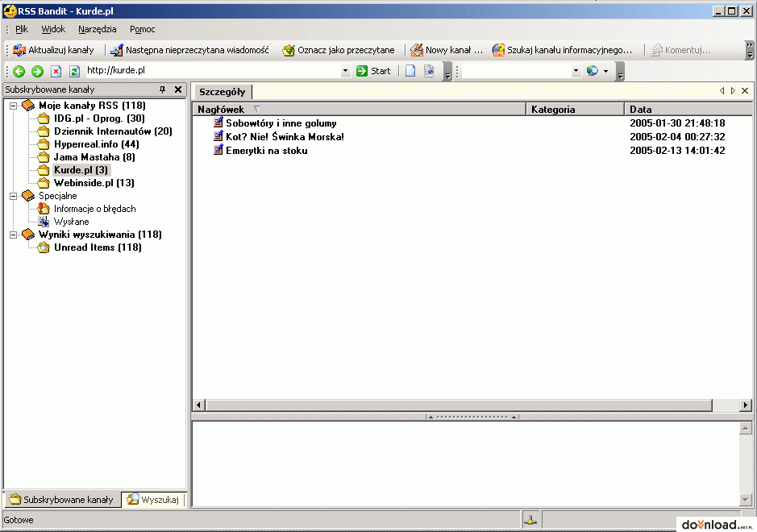Click the Wysłane sent icon
Screen dimensions: 757x532
click(44, 222)
